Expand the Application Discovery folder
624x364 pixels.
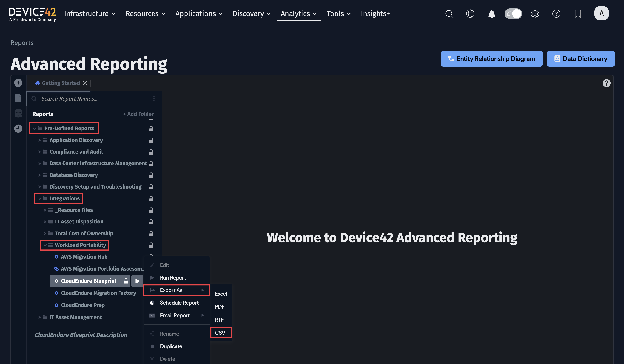pos(39,140)
